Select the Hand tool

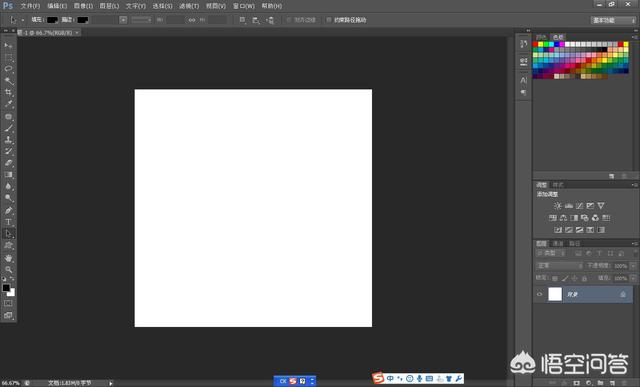pos(8,258)
